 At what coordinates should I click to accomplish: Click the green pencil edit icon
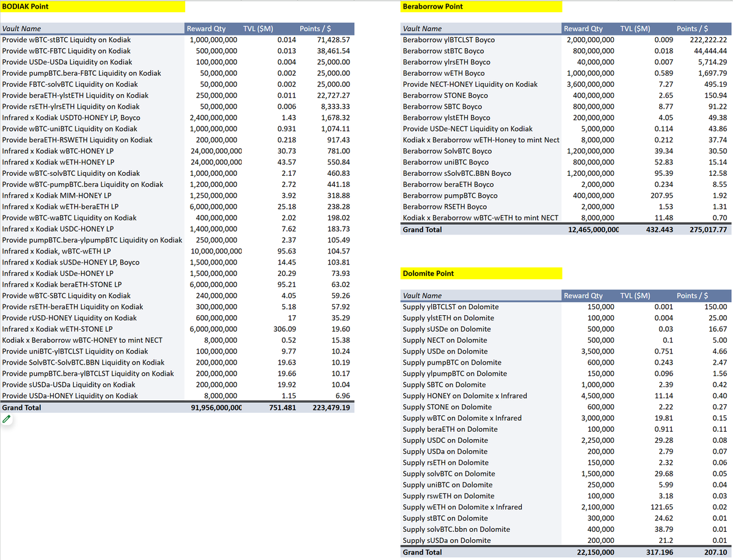[x=7, y=419]
